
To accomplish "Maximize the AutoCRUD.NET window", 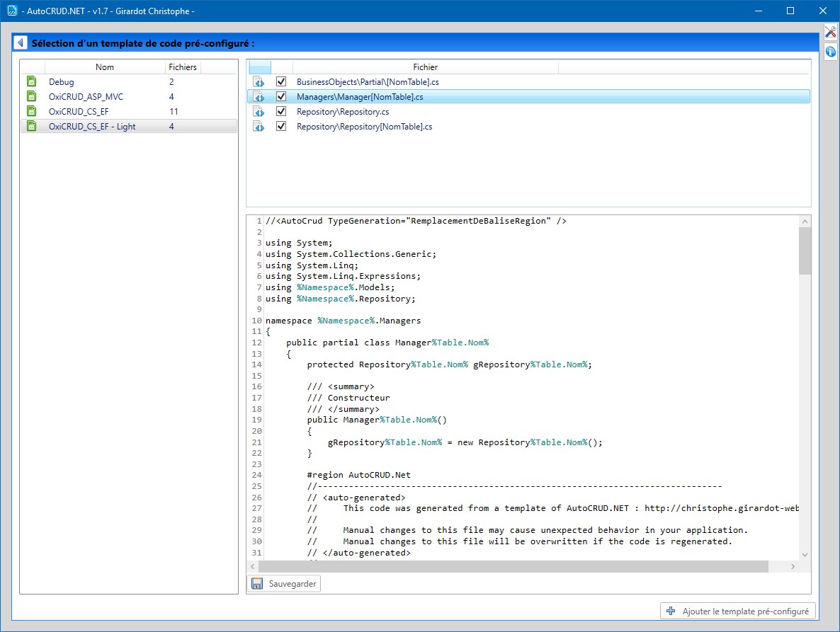I will [790, 11].
